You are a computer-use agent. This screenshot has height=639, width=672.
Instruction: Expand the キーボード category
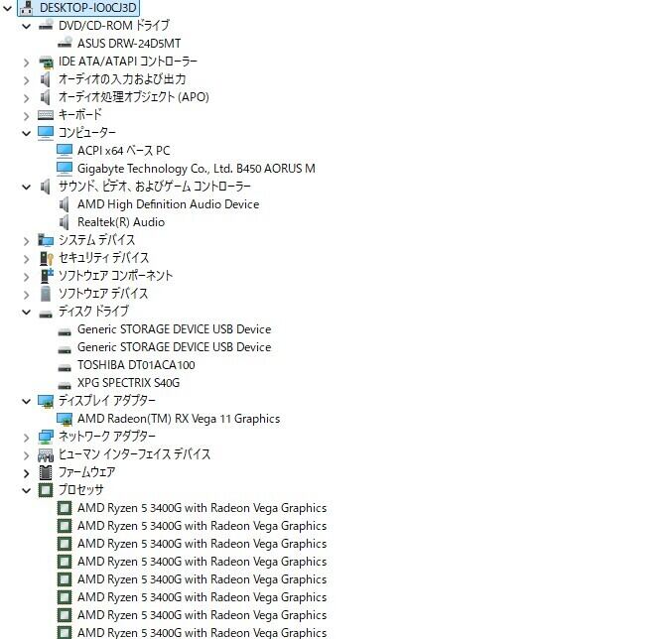[x=27, y=116]
